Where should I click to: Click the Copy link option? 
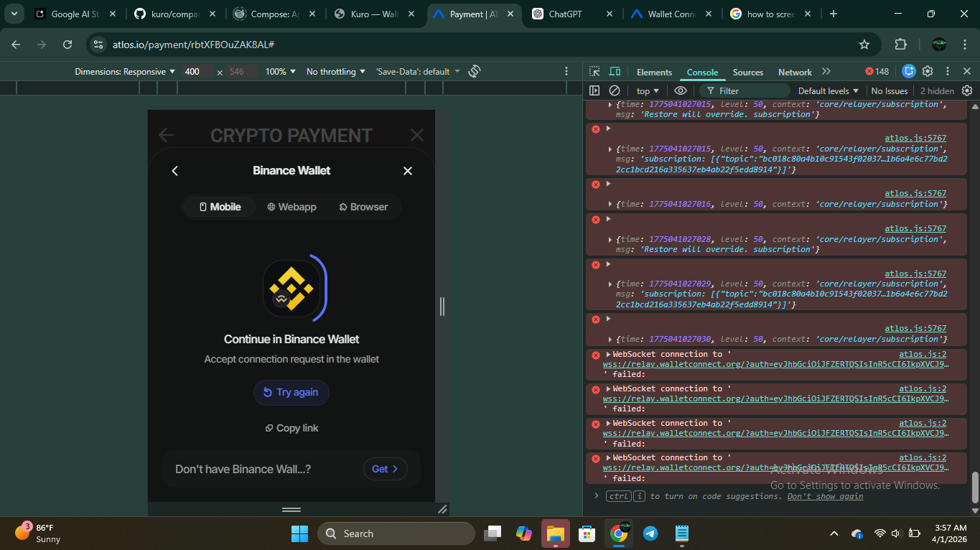click(x=291, y=428)
